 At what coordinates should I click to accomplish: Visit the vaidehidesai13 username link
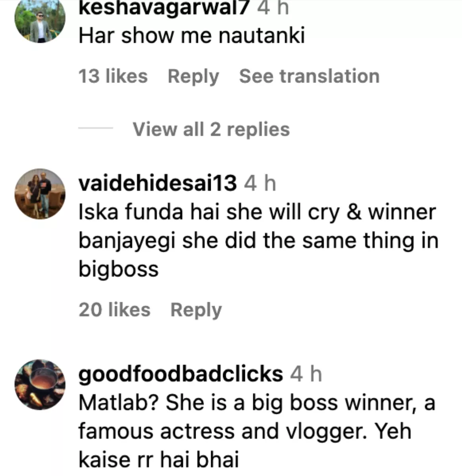[x=158, y=183]
